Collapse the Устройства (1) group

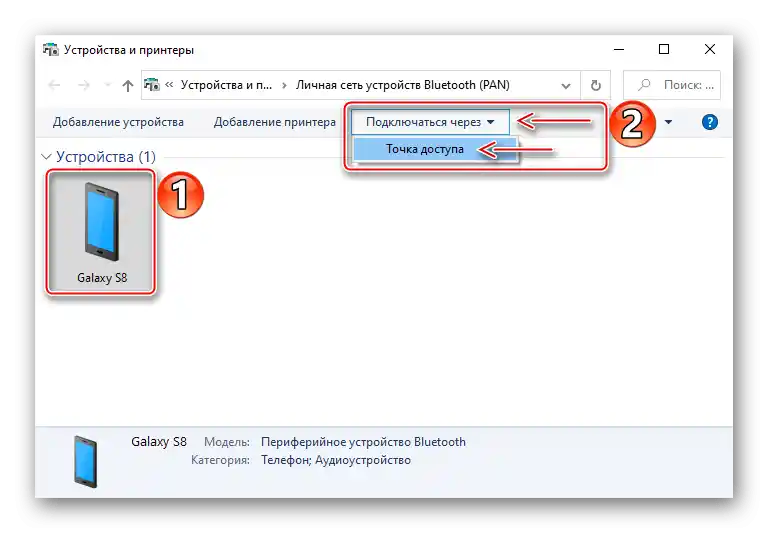(x=47, y=157)
